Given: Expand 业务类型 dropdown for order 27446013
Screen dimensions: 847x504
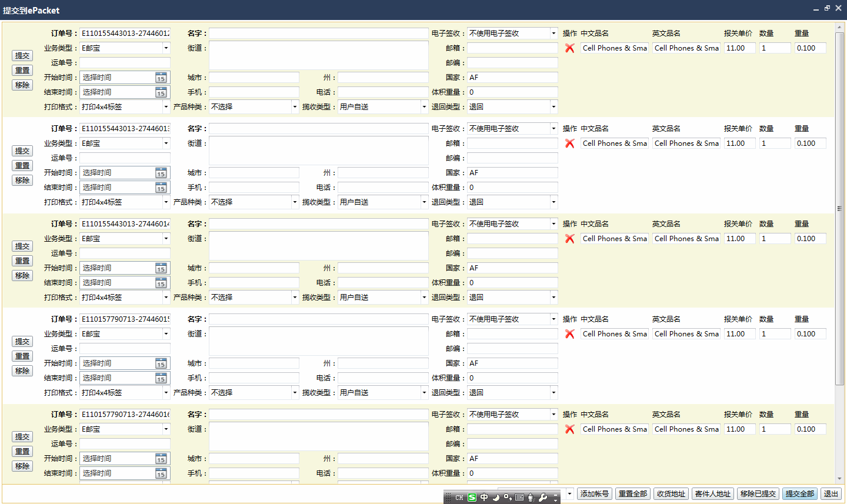Looking at the screenshot, I should pos(166,143).
